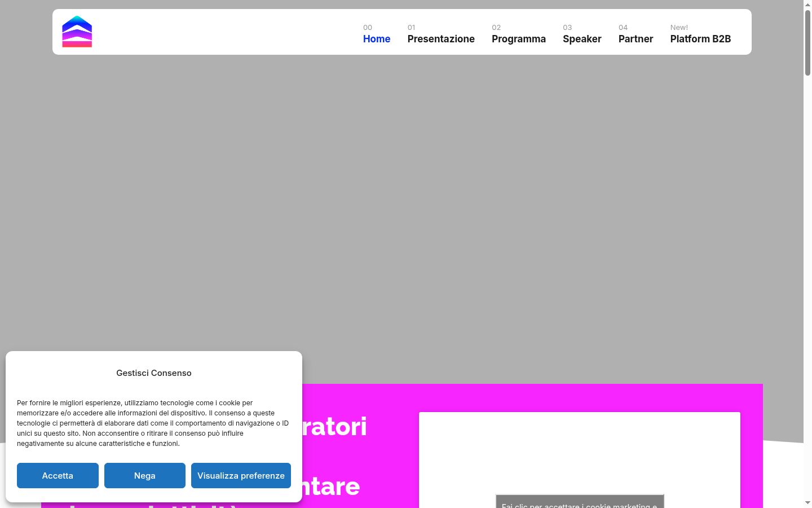This screenshot has width=812, height=508.
Task: Deny cookies with the Nega button
Action: tap(145, 475)
